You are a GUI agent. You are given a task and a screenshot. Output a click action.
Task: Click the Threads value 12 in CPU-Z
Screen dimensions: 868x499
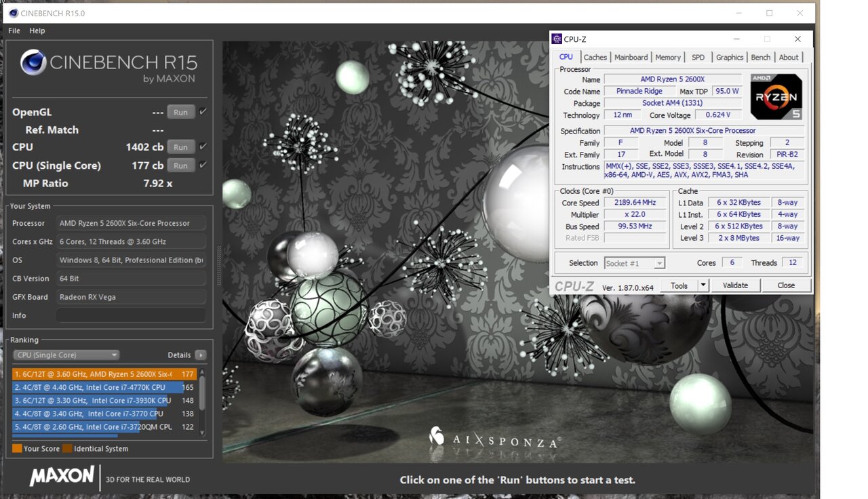pyautogui.click(x=793, y=263)
